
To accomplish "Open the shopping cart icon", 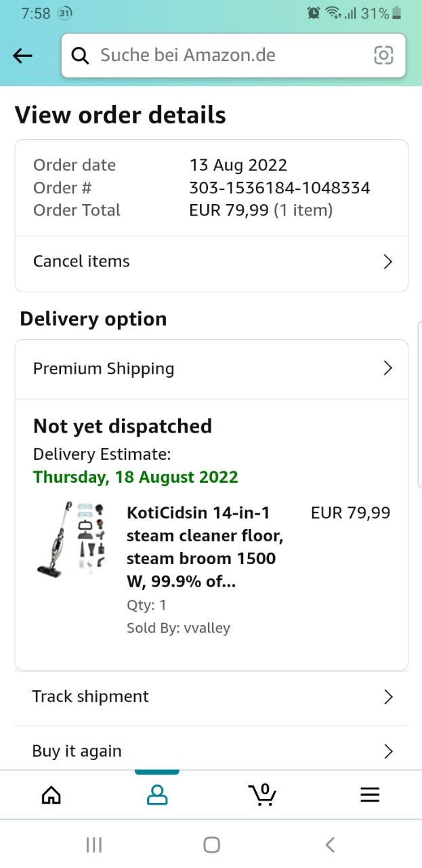I will (x=262, y=794).
